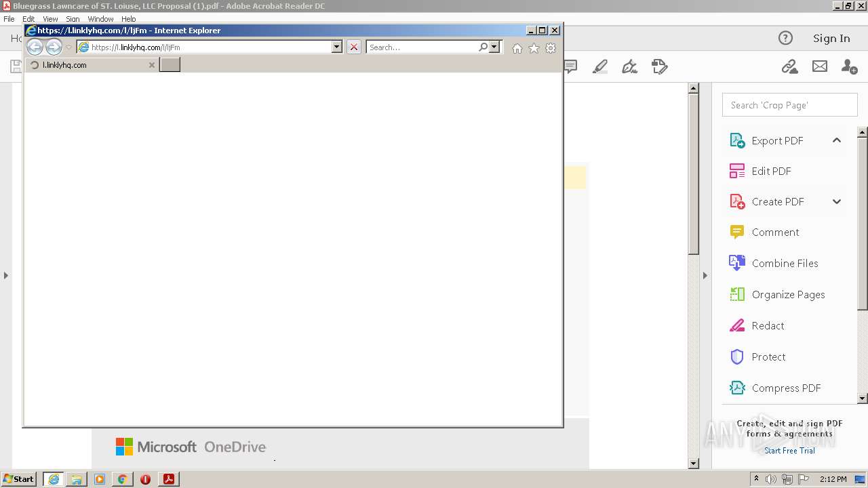The image size is (868, 488).
Task: Close the l.linklyhq.com tab
Action: coord(152,65)
